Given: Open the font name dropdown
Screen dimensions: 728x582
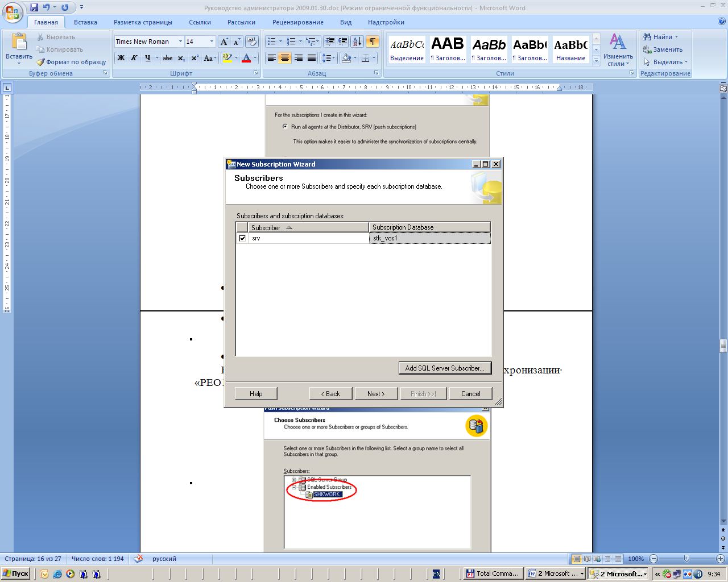Looking at the screenshot, I should point(180,41).
